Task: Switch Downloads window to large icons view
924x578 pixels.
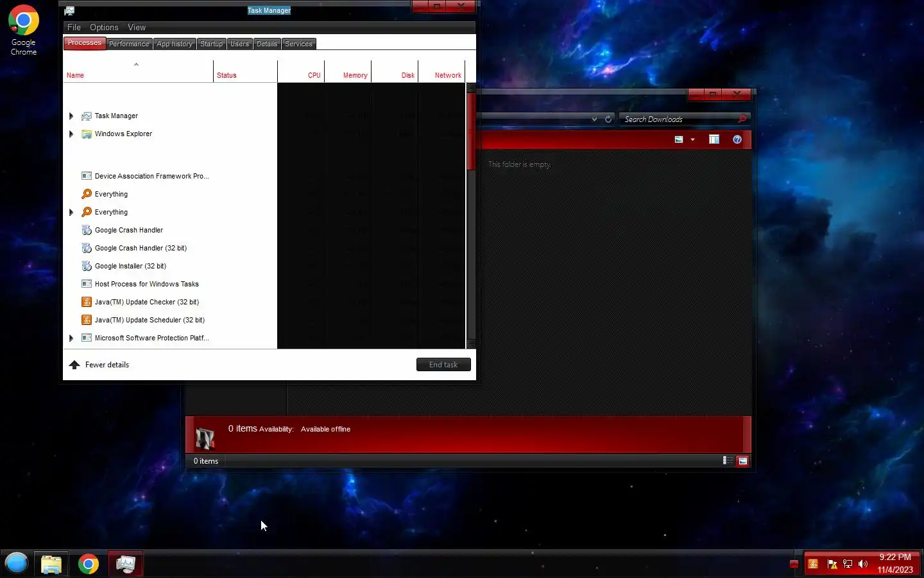Action: (x=742, y=460)
